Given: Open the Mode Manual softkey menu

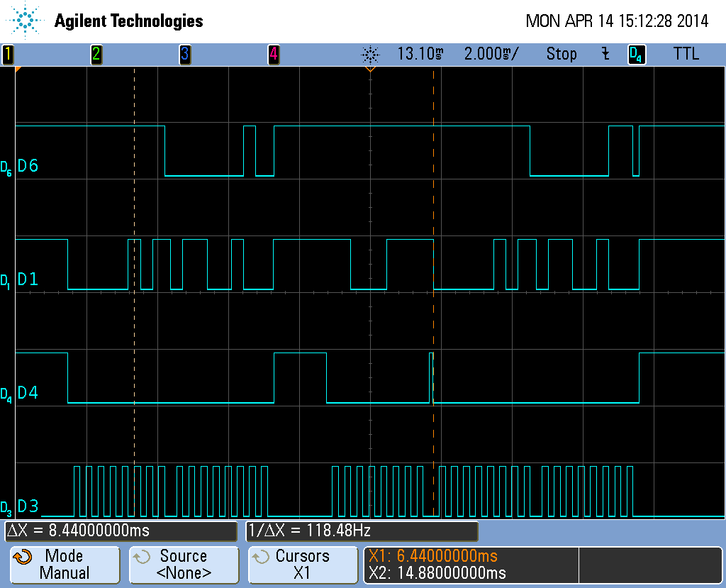Looking at the screenshot, I should (x=65, y=565).
